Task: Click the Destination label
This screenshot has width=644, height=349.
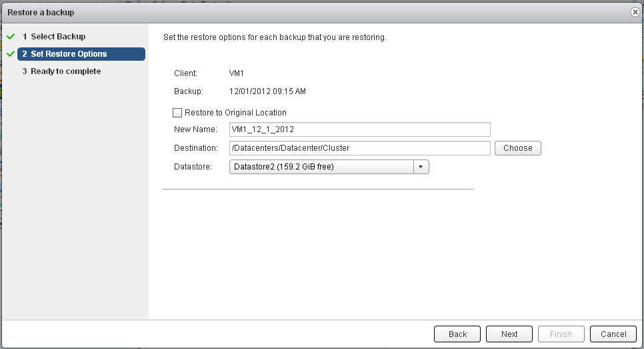Action: click(196, 148)
